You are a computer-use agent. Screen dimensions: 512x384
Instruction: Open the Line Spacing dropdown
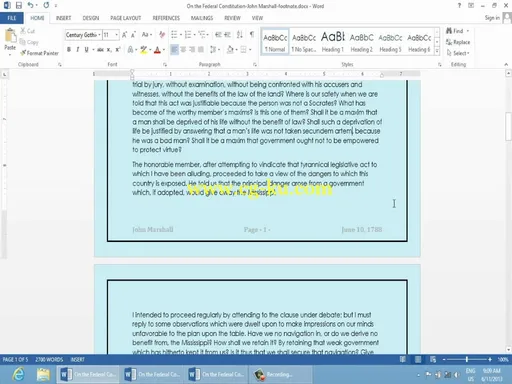(215, 50)
